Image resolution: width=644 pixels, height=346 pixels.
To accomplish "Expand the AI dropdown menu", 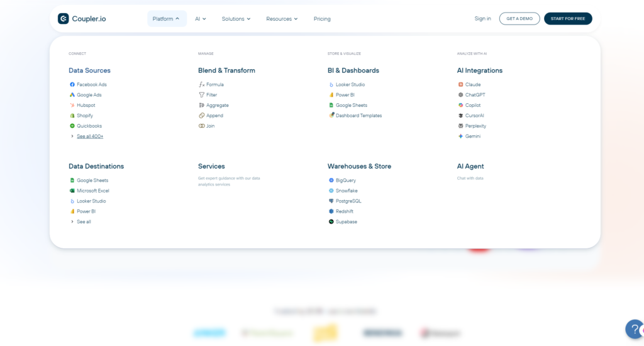I will pyautogui.click(x=201, y=18).
